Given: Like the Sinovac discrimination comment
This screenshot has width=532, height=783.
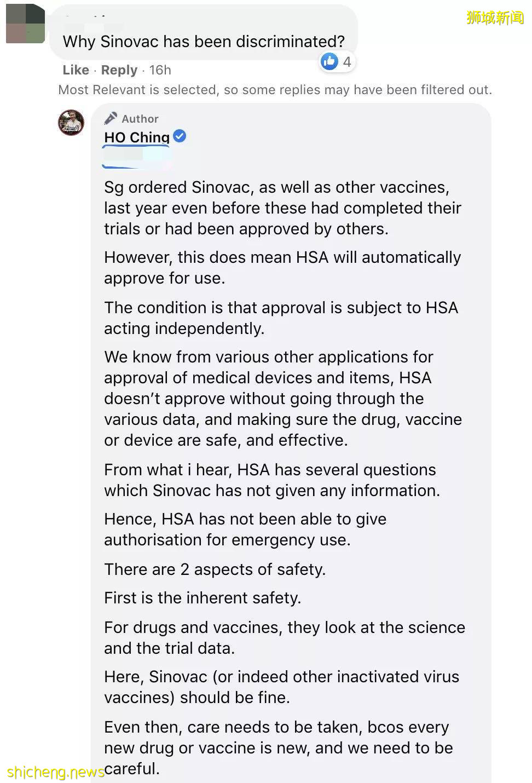Looking at the screenshot, I should click(76, 70).
